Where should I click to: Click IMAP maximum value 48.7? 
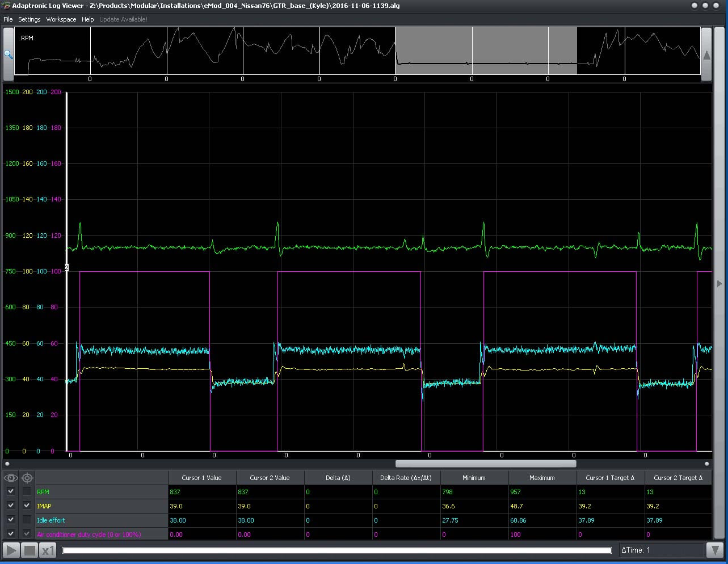point(516,506)
